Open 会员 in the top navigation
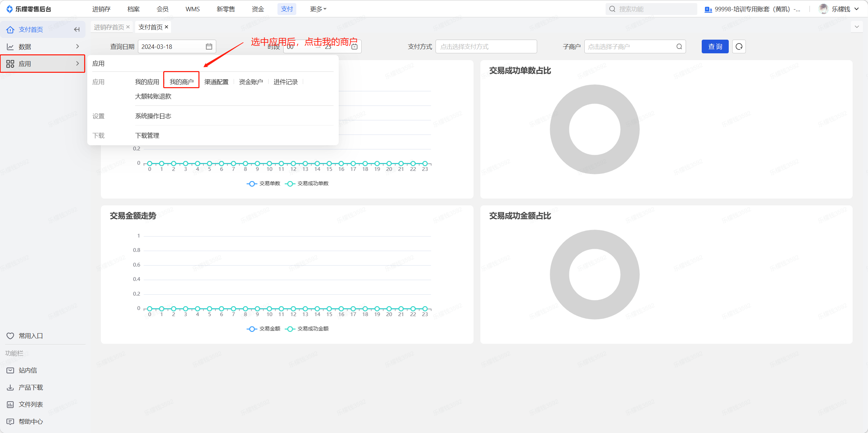The width and height of the screenshot is (868, 433). tap(163, 9)
